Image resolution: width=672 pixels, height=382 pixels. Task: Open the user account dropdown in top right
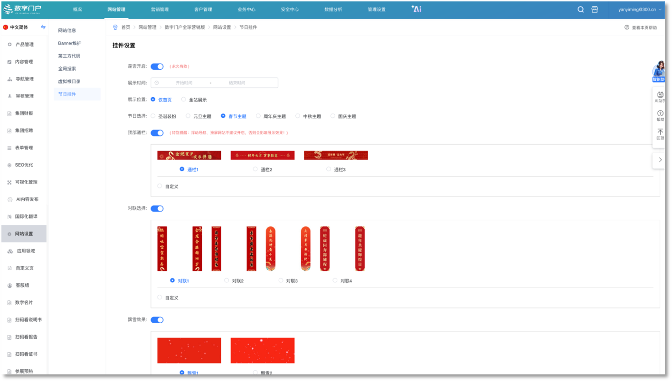pos(639,9)
